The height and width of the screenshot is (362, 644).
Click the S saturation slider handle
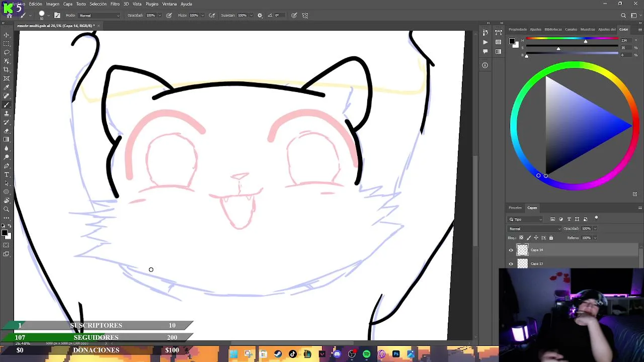click(558, 49)
